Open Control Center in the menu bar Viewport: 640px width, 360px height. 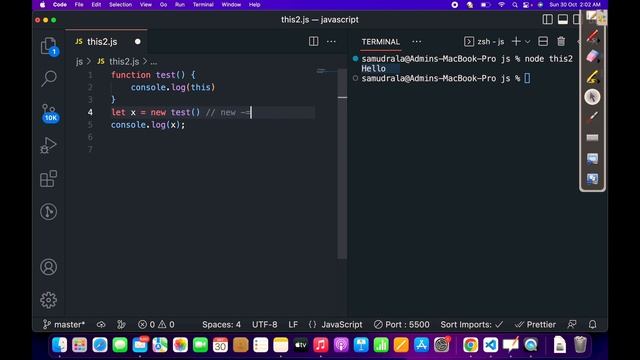pyautogui.click(x=527, y=5)
